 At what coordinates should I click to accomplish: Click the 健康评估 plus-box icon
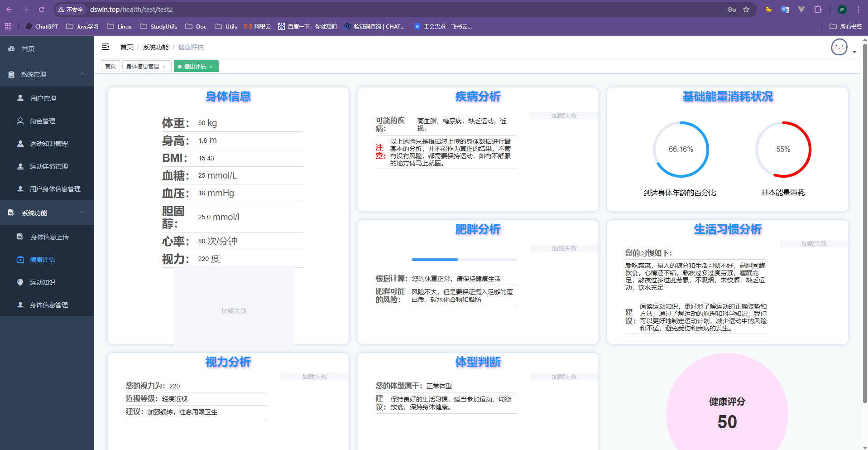coord(20,260)
